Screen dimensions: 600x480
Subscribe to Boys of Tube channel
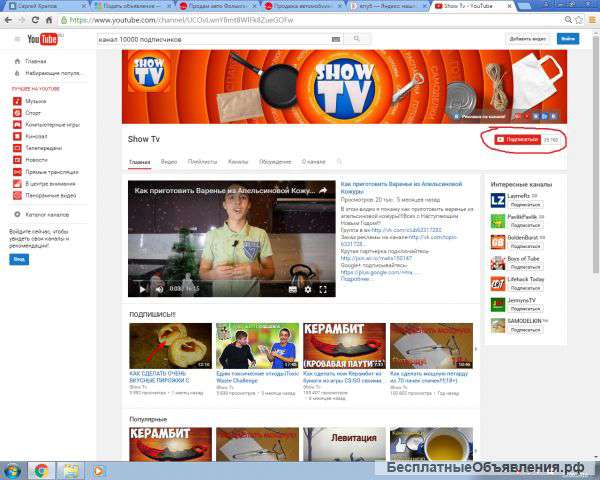(x=525, y=267)
